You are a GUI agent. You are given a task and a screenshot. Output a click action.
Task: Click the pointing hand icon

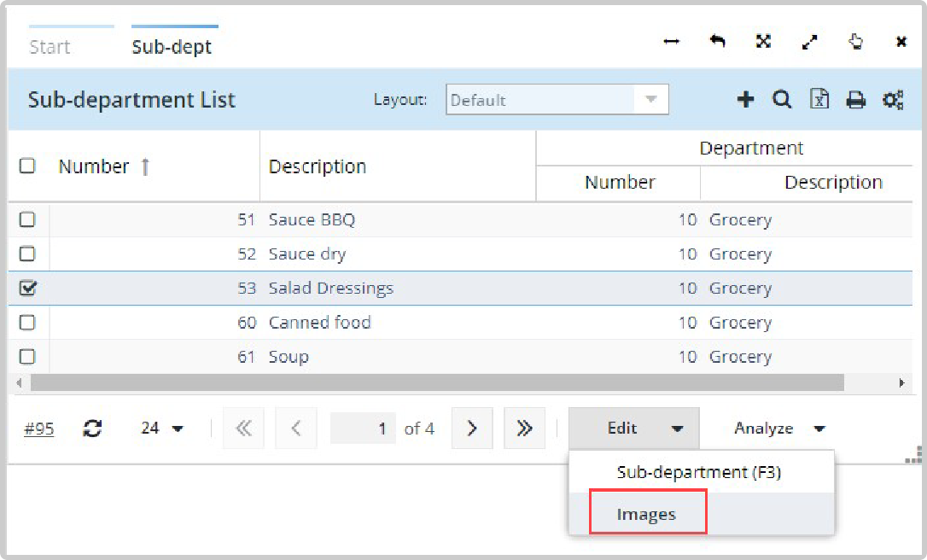coord(856,42)
